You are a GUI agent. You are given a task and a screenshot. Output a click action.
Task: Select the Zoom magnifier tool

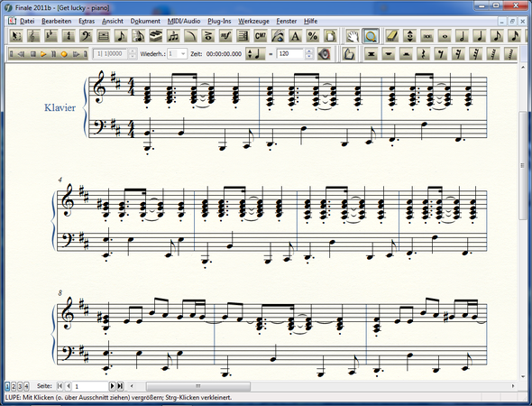pyautogui.click(x=371, y=36)
